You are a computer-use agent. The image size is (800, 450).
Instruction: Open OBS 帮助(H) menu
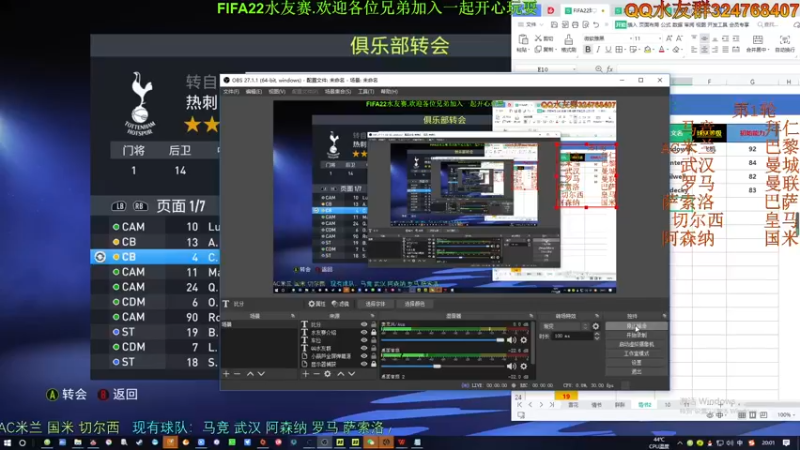coord(389,91)
